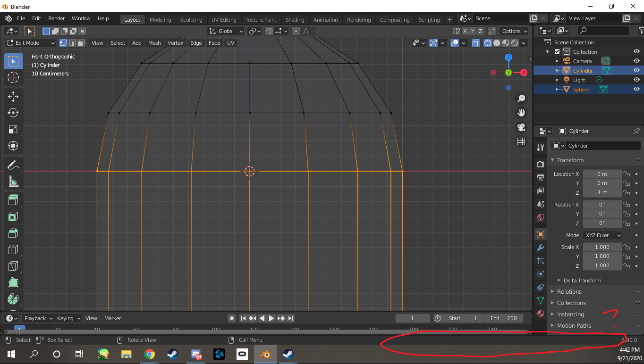This screenshot has height=364, width=644.
Task: Hide the Light object in the outliner
Action: tap(636, 80)
